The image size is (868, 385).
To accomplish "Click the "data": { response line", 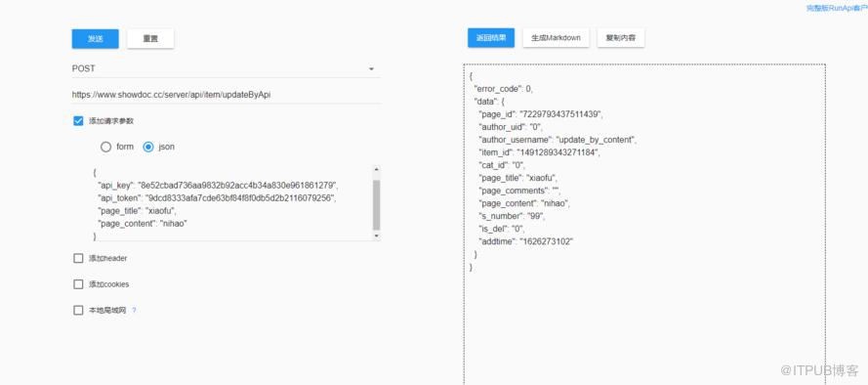I will (489, 102).
